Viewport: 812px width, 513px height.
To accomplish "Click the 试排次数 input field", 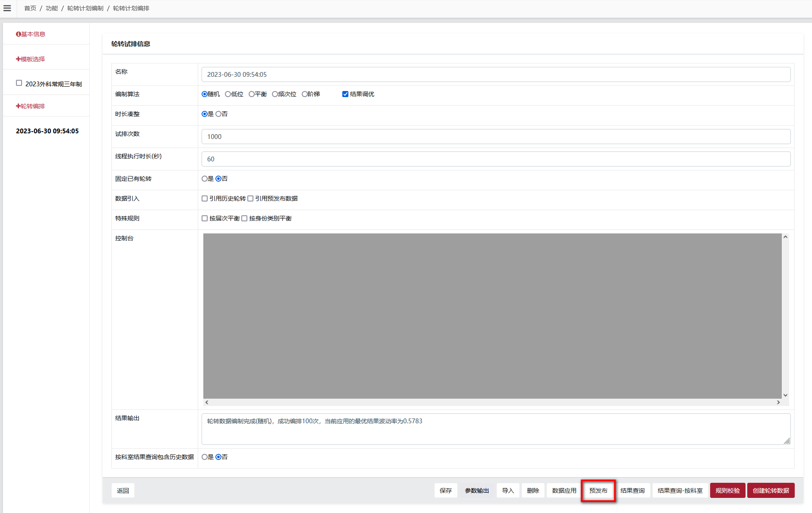I will 496,137.
